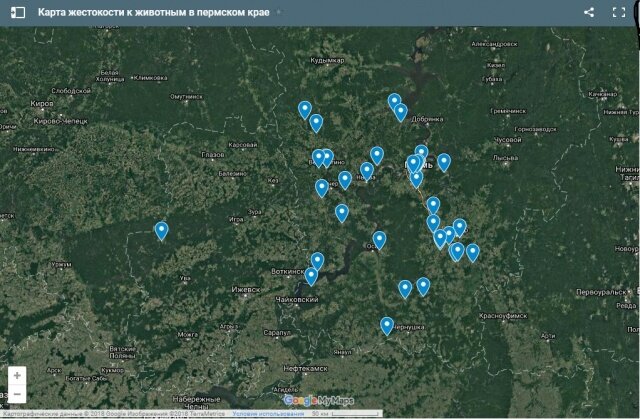The image size is (640, 419).
Task: Click the Сарапул city label
Action: click(277, 333)
